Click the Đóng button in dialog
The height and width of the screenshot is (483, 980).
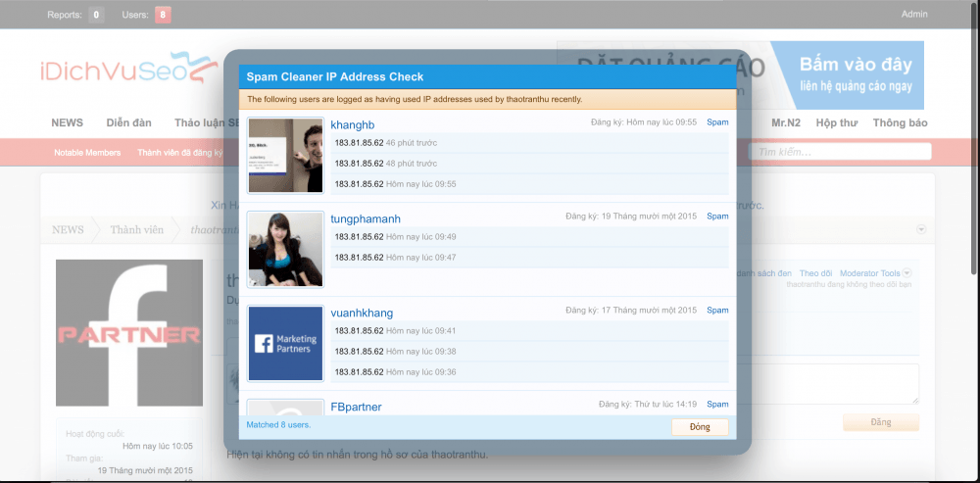tap(700, 427)
